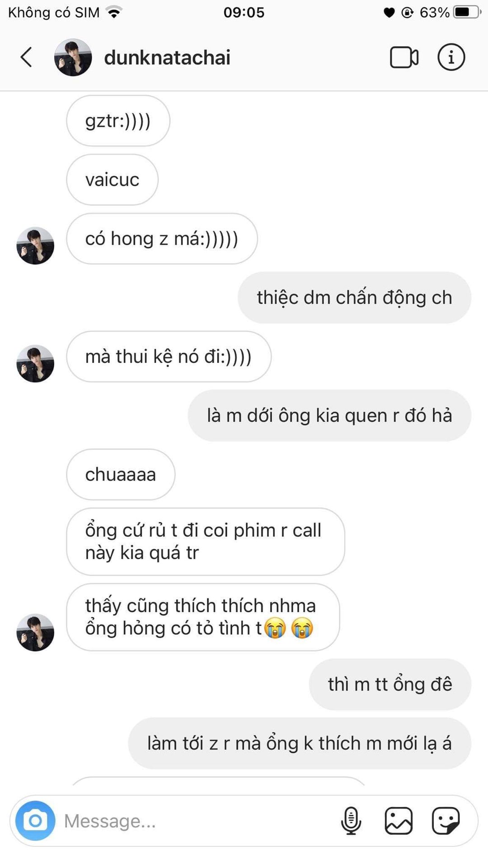Tap avatar beside 'mà thui kệ nó đi' message
Image resolution: width=488 pixels, height=868 pixels.
pos(35,363)
